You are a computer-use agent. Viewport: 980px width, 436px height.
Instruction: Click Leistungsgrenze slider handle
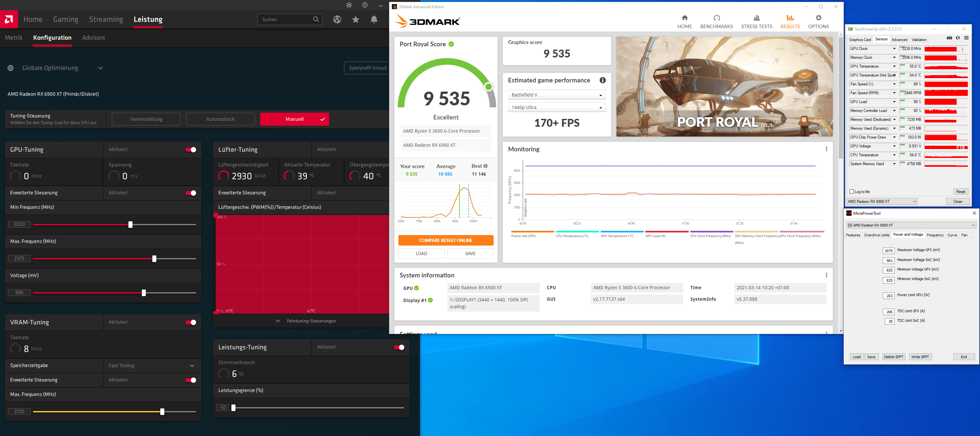(233, 407)
